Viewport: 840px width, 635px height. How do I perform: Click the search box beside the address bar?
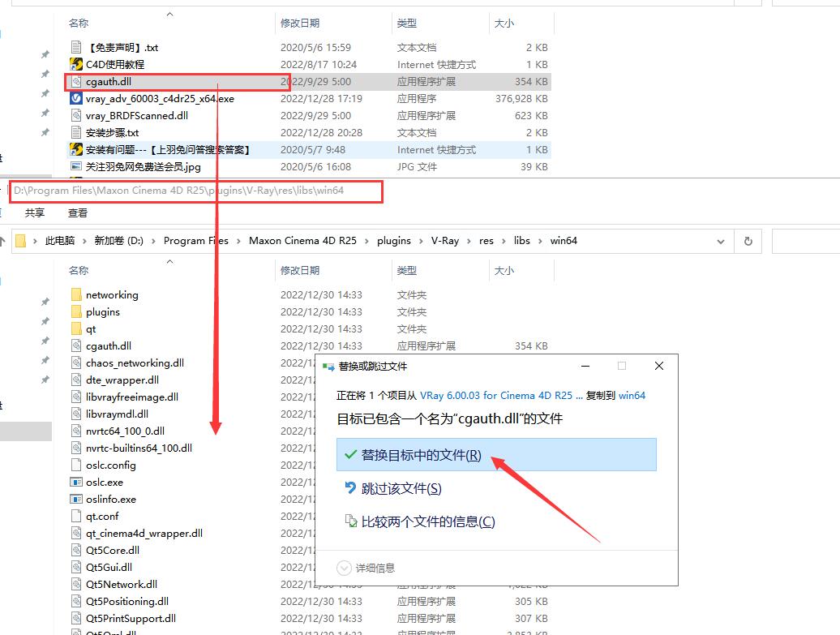point(806,241)
